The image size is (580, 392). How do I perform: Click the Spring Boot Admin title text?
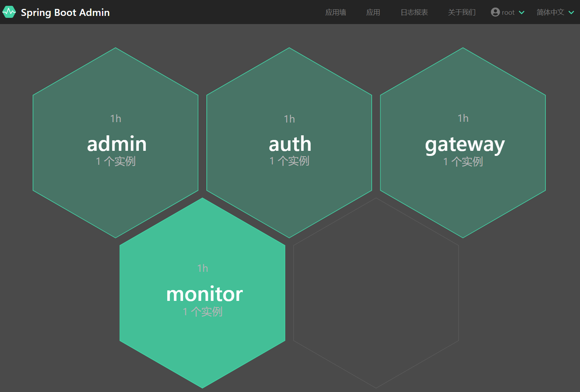(65, 12)
